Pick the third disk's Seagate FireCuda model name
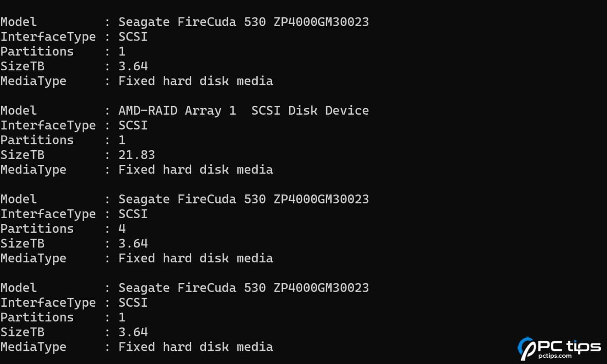607x364 pixels. (243, 199)
